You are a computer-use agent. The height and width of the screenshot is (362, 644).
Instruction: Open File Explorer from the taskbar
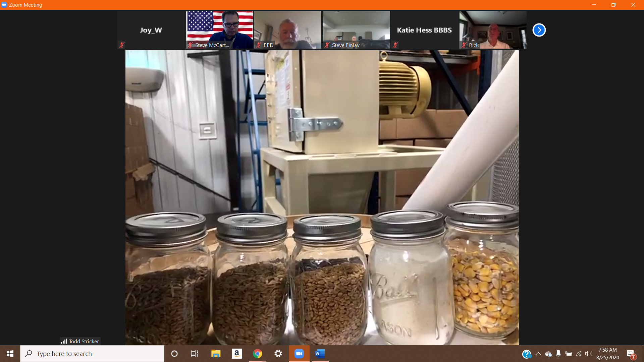(x=216, y=354)
